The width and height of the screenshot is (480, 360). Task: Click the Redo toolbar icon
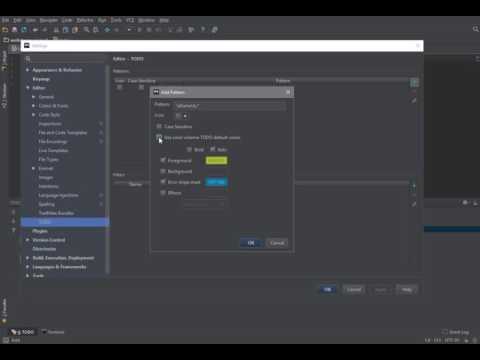pos(45,30)
